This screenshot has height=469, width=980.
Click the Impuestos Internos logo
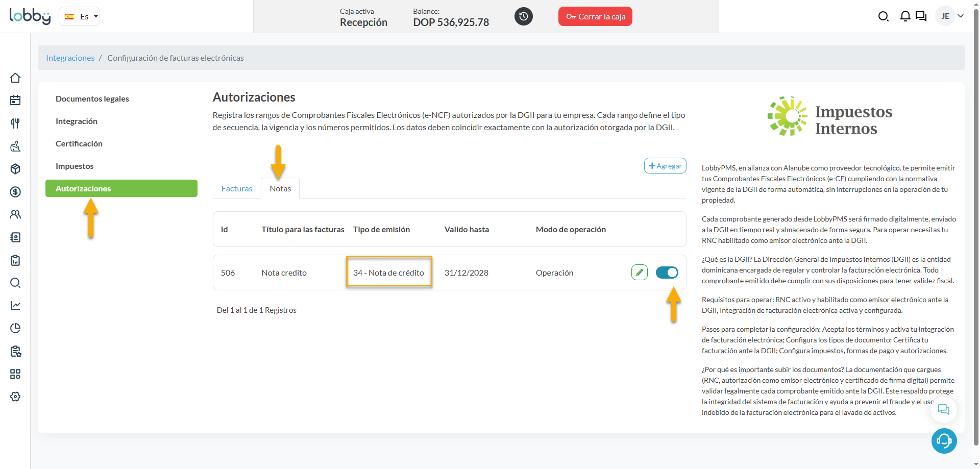[829, 116]
